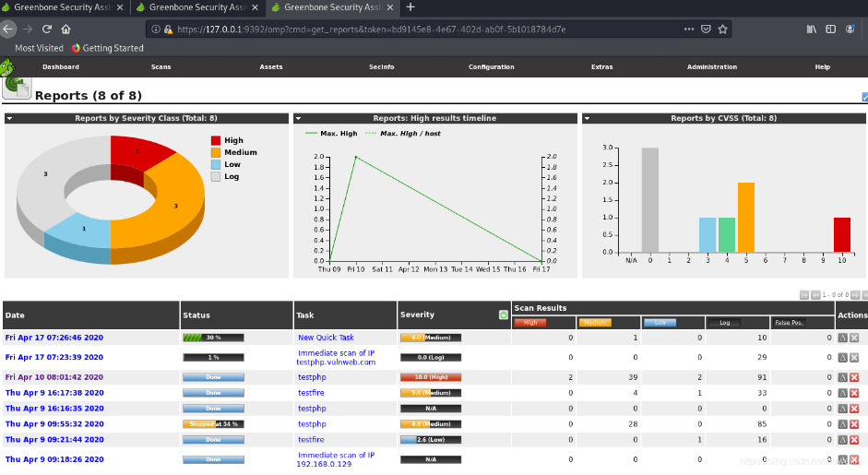The image size is (868, 475).
Task: Open the New Quick Task link
Action: 326,338
